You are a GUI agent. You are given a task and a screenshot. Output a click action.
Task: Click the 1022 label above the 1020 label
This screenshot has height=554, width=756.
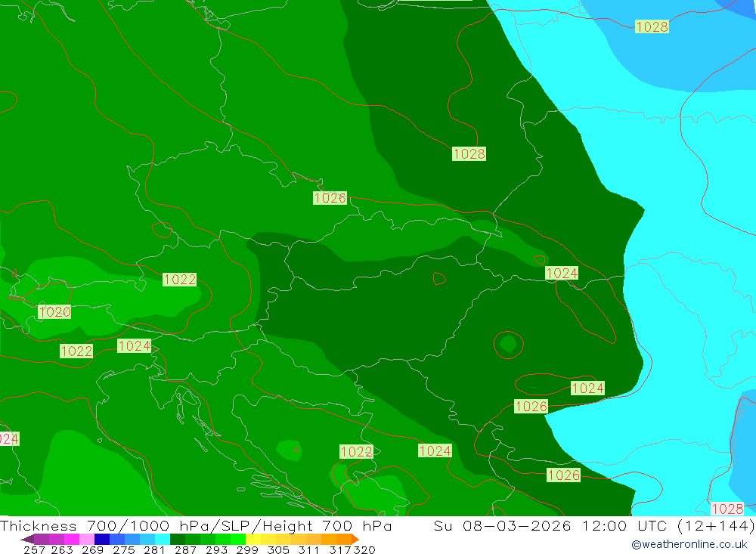179,279
